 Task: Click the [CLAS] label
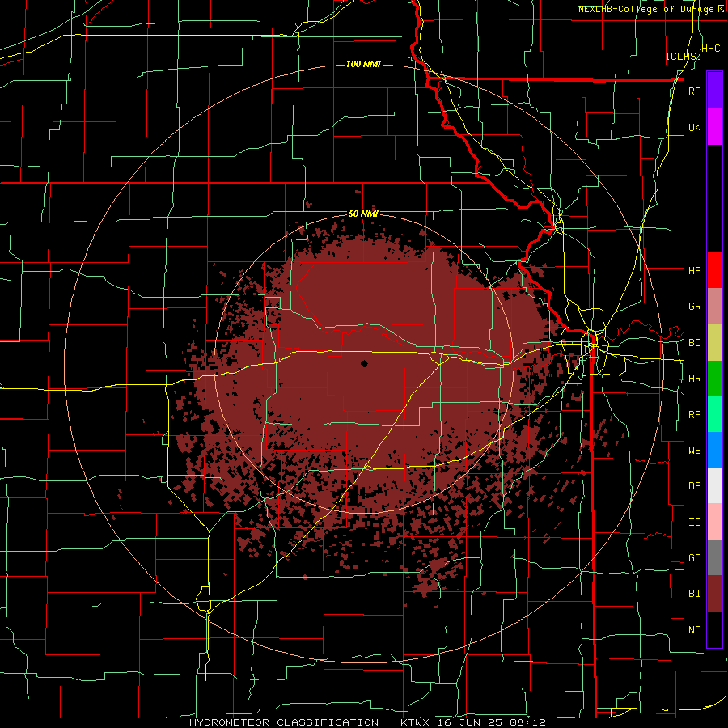coord(684,56)
